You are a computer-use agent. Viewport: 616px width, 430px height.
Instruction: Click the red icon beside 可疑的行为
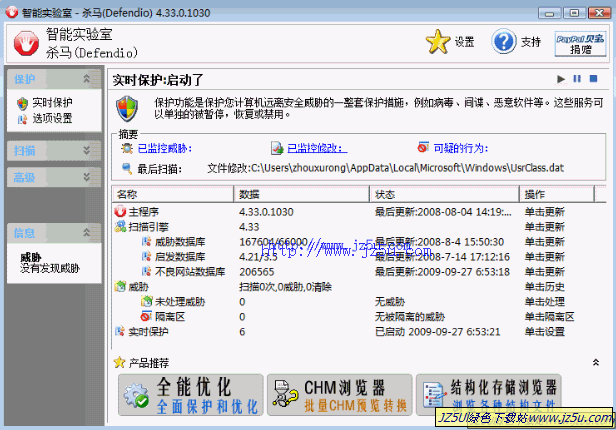[423, 147]
